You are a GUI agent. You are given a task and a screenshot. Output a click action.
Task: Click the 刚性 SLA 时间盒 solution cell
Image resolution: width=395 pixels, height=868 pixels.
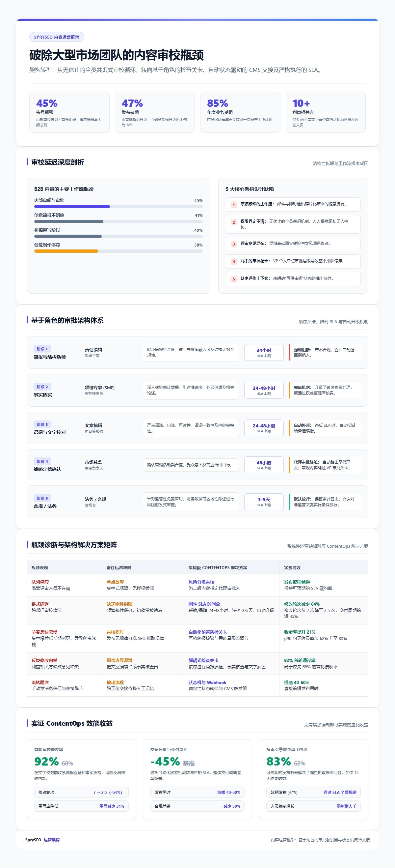point(231,610)
